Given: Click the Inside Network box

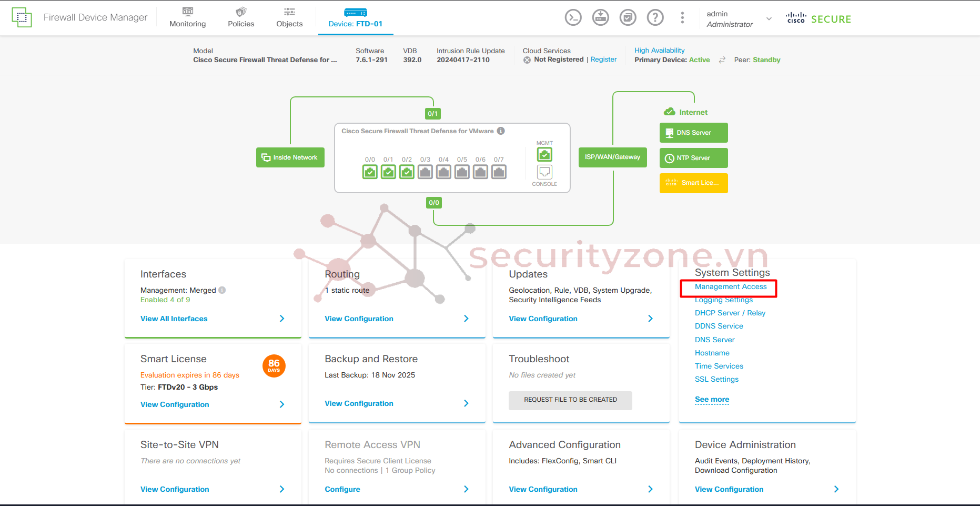Looking at the screenshot, I should pyautogui.click(x=290, y=157).
